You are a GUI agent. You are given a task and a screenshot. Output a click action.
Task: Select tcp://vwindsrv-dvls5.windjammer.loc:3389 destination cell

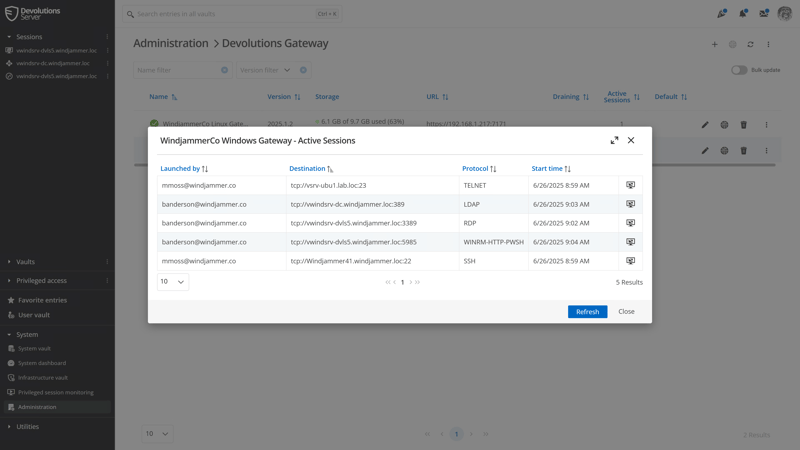pyautogui.click(x=372, y=223)
